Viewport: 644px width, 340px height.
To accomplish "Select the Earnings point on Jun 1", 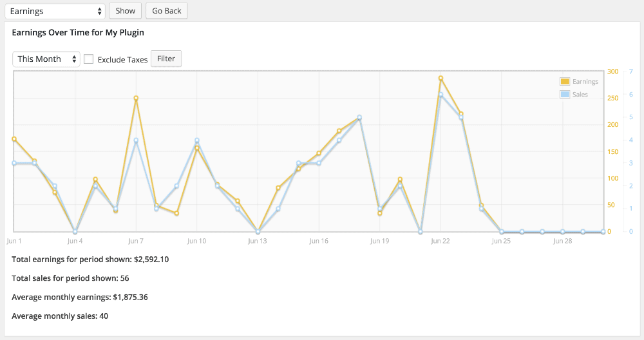I will tap(14, 139).
